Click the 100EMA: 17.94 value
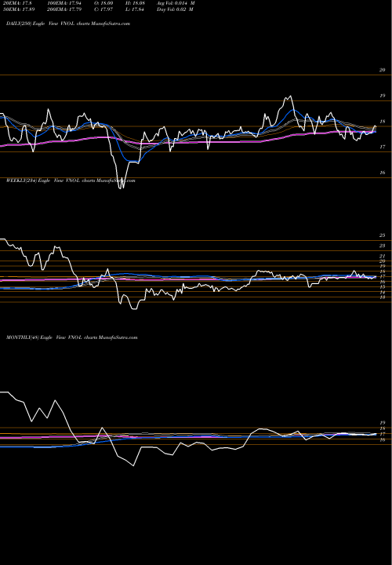The height and width of the screenshot is (565, 392). [x=65, y=3]
